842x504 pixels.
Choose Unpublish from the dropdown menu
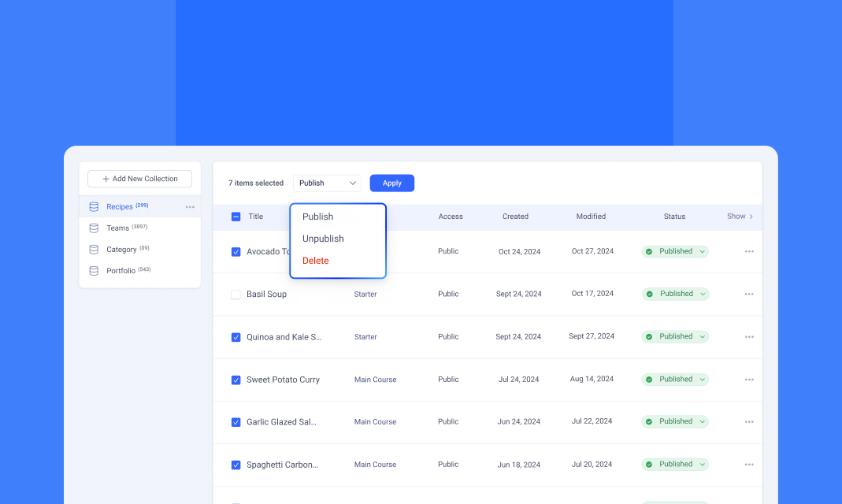point(323,239)
